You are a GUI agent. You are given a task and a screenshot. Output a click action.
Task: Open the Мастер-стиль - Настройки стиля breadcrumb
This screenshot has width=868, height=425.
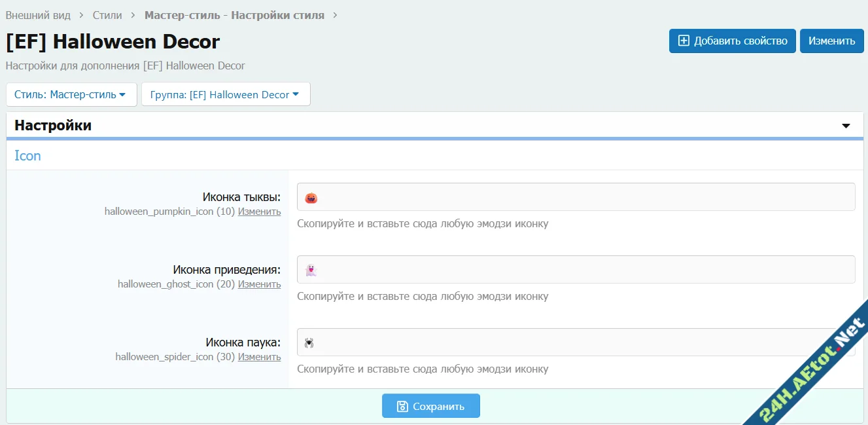coord(234,14)
